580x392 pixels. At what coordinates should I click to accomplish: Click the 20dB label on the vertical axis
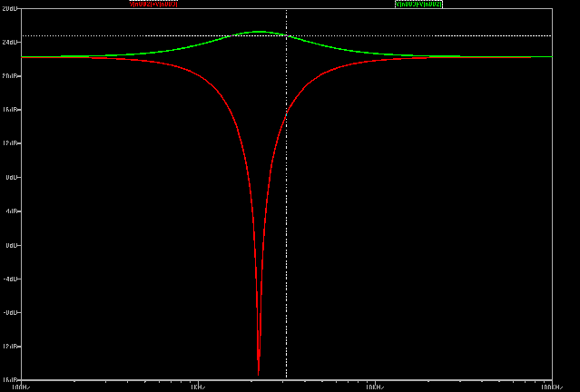point(11,75)
